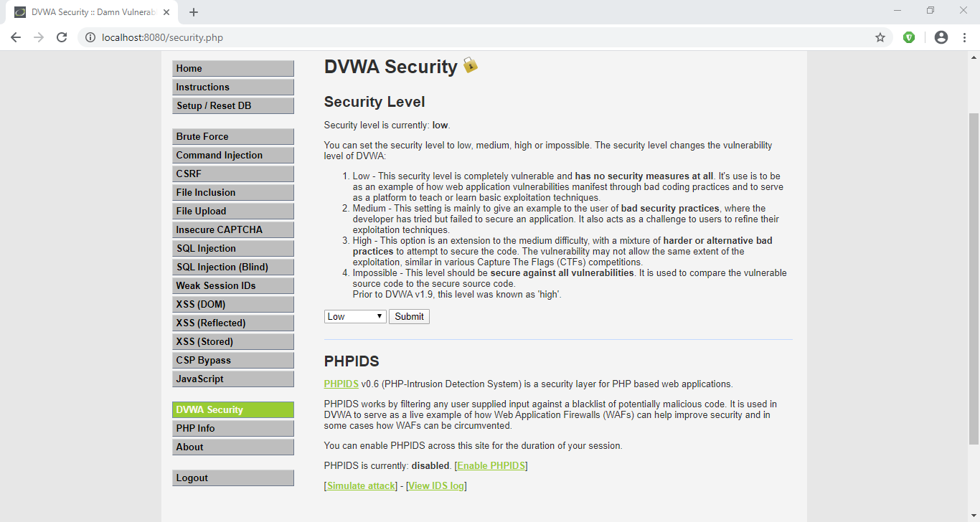This screenshot has height=522, width=980.
Task: Click the highlighted DVWA Security menu item
Action: tap(233, 409)
